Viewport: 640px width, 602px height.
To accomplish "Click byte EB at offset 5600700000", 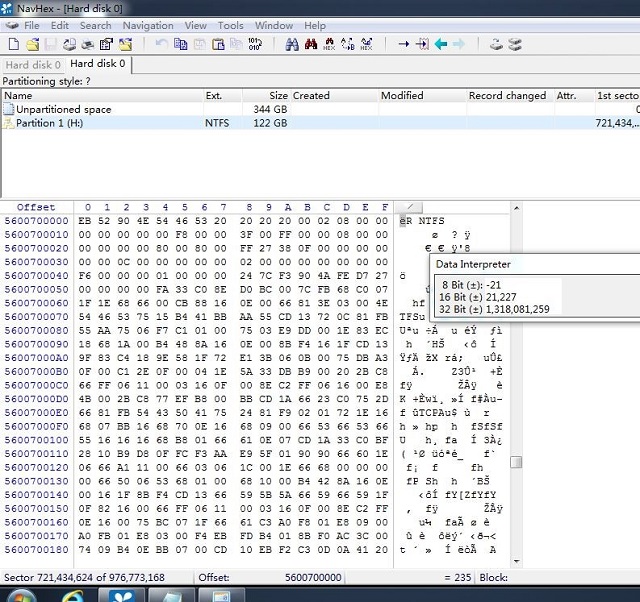I will tap(84, 221).
